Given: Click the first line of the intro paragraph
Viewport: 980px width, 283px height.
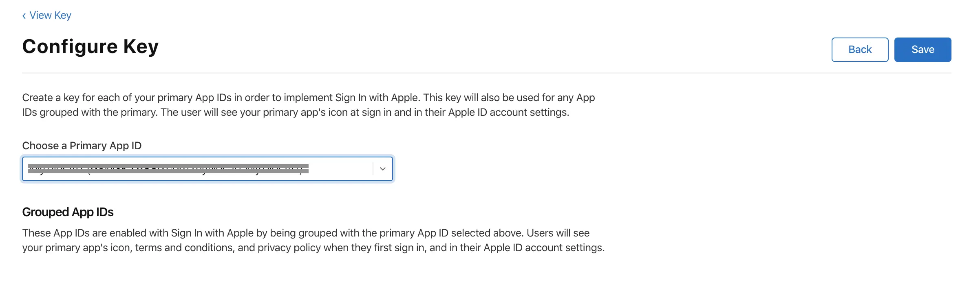Looking at the screenshot, I should [x=308, y=98].
